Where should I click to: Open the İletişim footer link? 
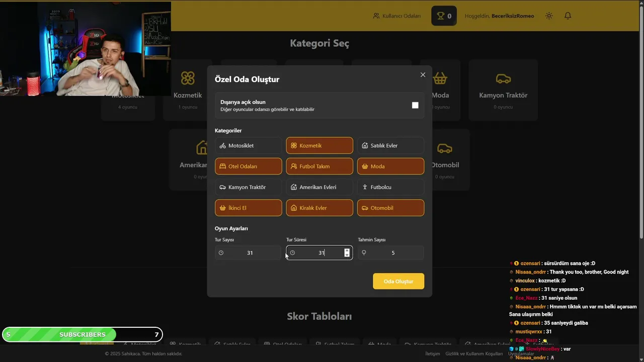(433, 353)
